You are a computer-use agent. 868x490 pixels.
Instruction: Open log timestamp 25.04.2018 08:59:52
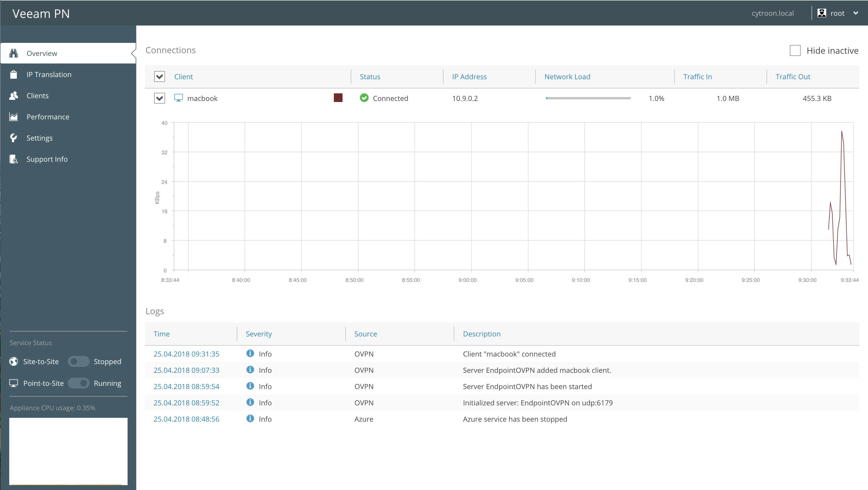point(186,403)
